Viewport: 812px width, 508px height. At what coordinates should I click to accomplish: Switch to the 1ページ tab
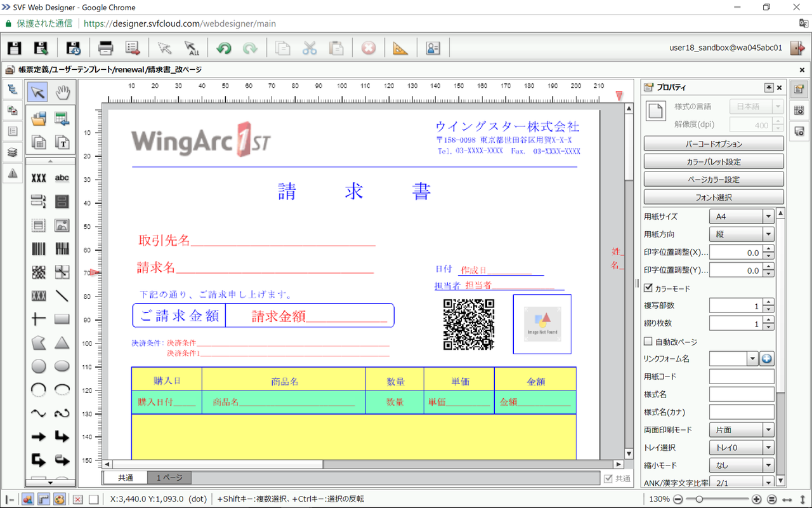click(169, 478)
